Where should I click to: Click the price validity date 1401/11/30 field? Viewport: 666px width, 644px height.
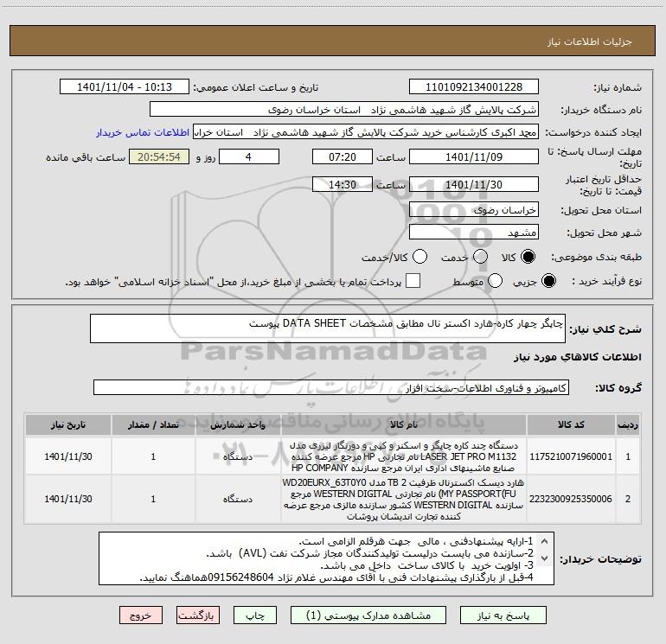pos(474,184)
